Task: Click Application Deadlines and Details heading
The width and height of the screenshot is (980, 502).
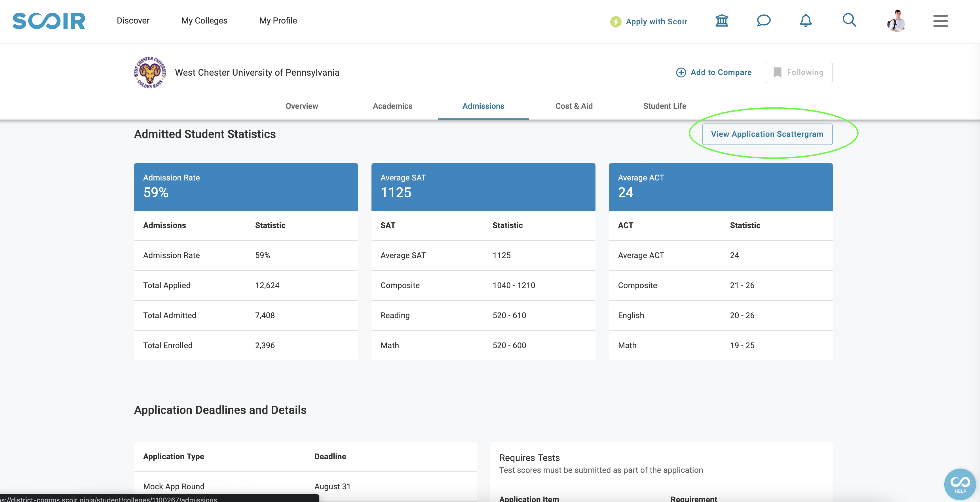Action: tap(220, 410)
